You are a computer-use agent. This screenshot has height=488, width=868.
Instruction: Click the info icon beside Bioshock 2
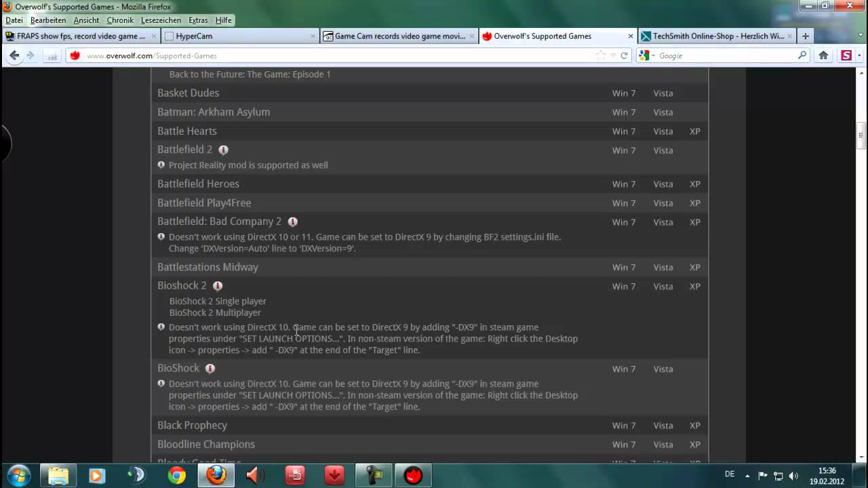pos(218,286)
